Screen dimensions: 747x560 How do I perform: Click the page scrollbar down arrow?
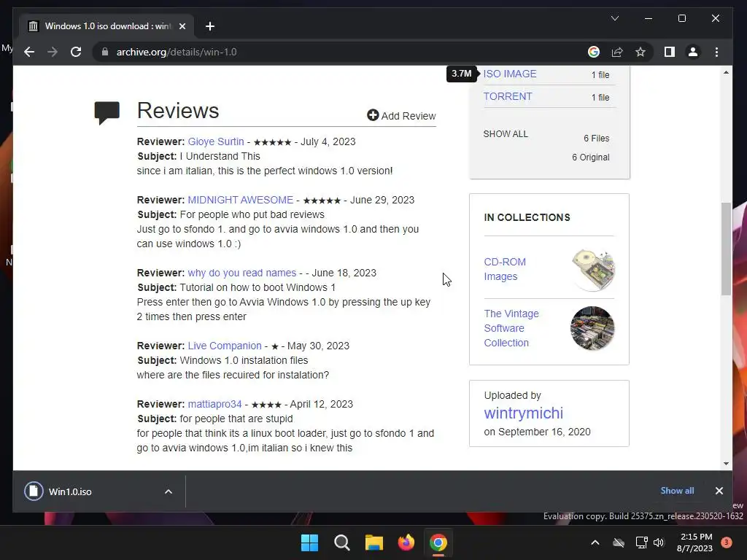(726, 463)
